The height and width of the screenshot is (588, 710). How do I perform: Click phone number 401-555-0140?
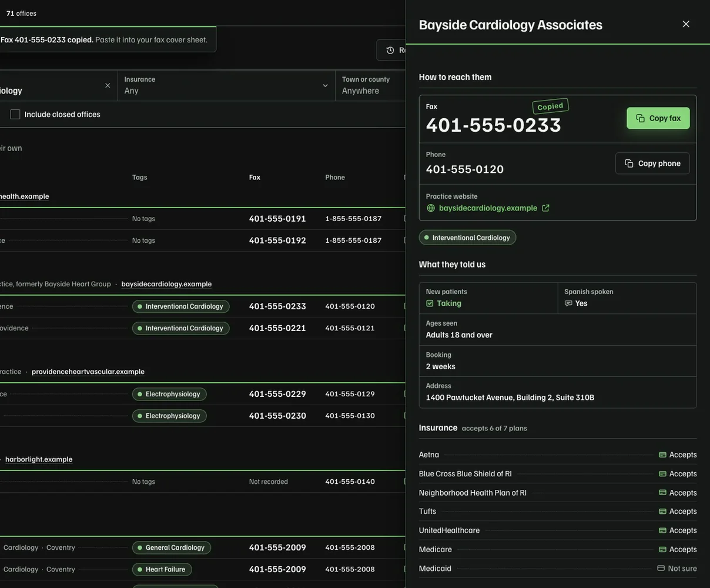[350, 482]
